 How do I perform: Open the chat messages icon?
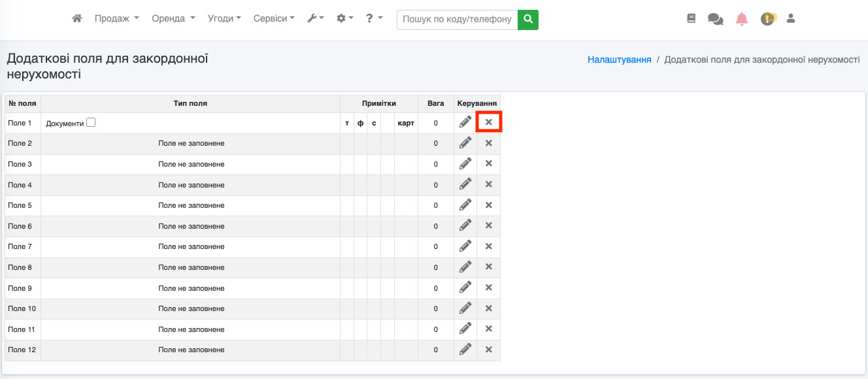coord(715,19)
